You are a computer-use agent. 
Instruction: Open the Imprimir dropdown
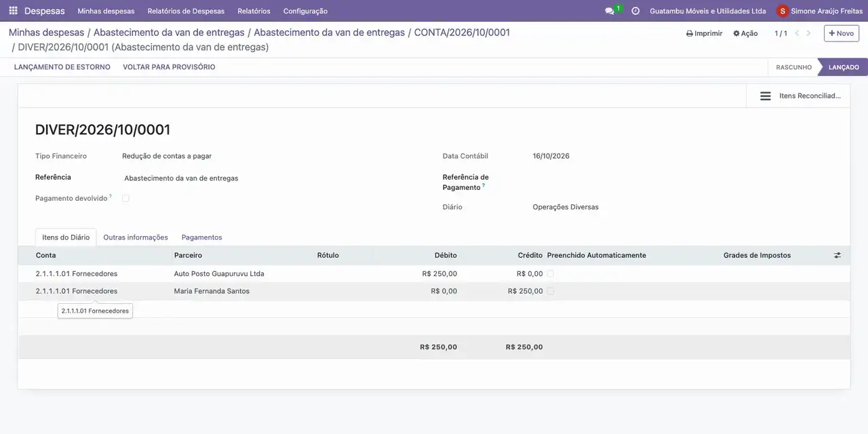pyautogui.click(x=704, y=33)
